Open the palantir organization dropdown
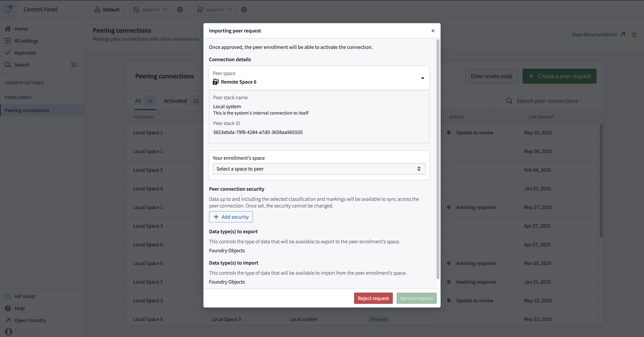The image size is (644, 337). pyautogui.click(x=151, y=10)
